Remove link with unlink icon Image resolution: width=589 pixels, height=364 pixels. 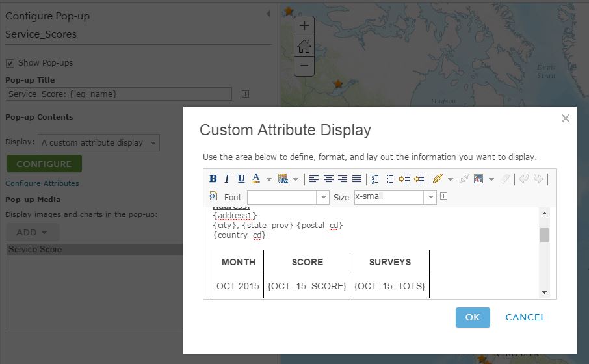(464, 179)
